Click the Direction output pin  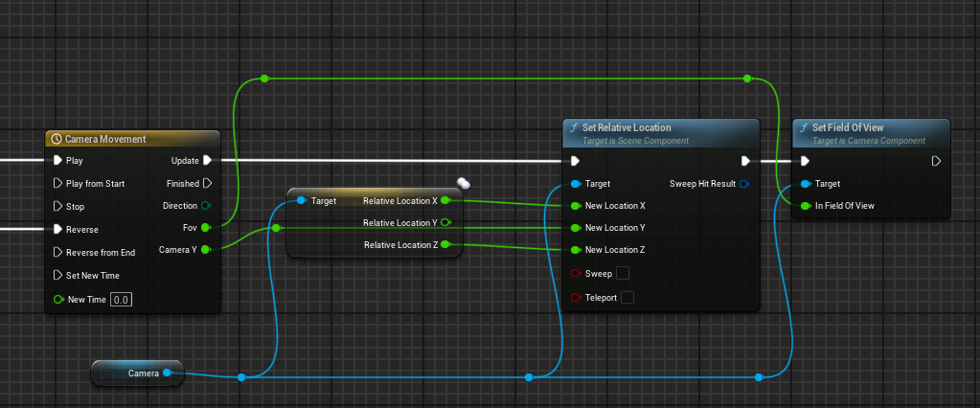point(206,206)
